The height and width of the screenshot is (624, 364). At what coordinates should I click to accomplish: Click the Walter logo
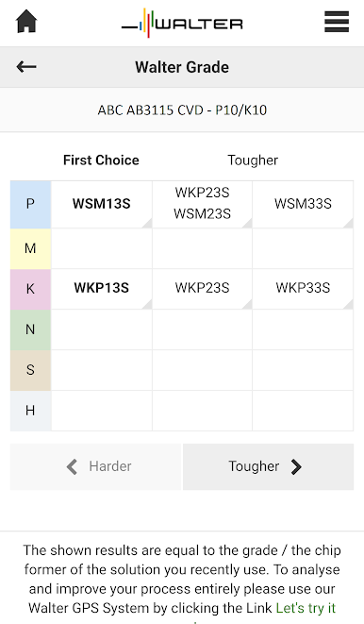click(x=182, y=23)
